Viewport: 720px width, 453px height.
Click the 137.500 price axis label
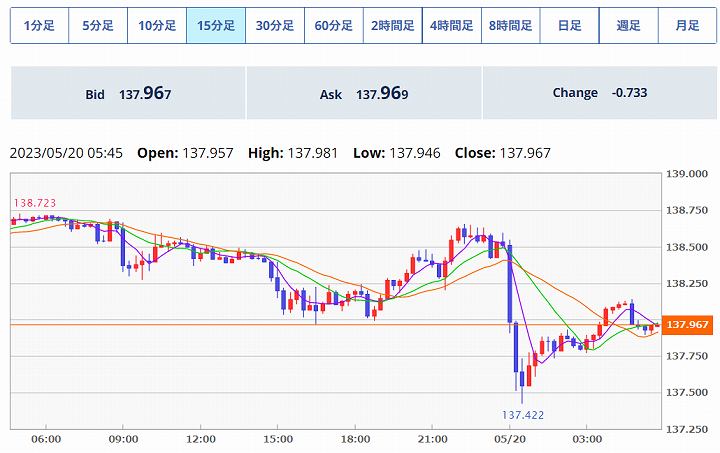pos(687,392)
